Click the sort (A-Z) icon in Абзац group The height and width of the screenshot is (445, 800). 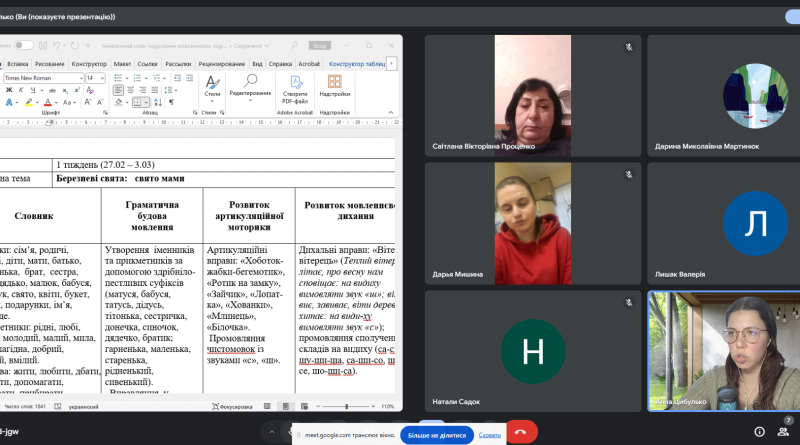click(158, 102)
